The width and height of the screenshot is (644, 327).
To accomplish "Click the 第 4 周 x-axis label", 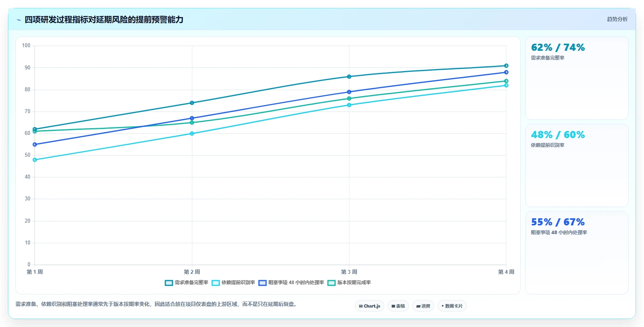I will (506, 272).
